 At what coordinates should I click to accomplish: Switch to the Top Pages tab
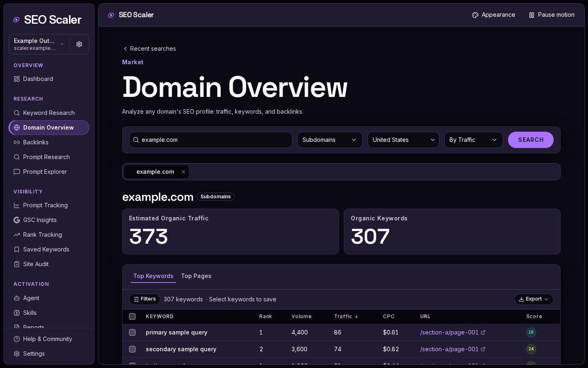click(196, 276)
